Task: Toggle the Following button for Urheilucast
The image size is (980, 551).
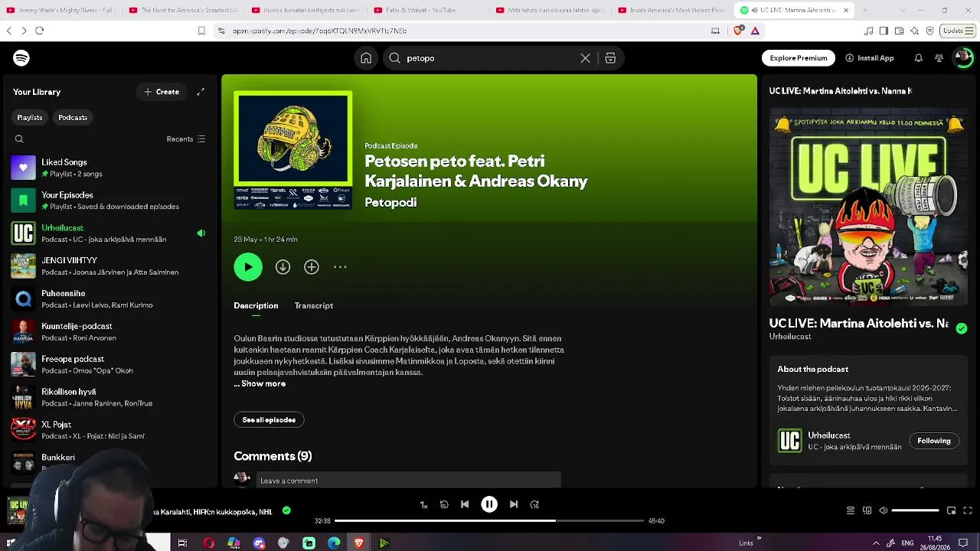Action: coord(934,441)
